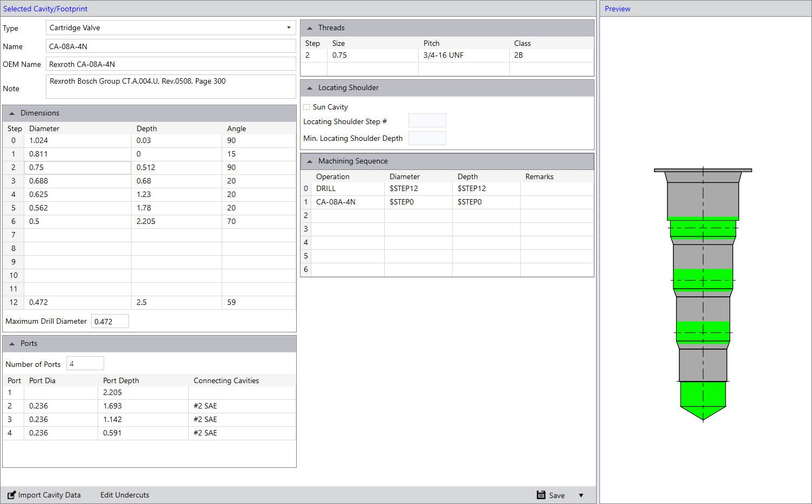Image resolution: width=812 pixels, height=504 pixels.
Task: Collapse the Ports section
Action: click(x=12, y=344)
